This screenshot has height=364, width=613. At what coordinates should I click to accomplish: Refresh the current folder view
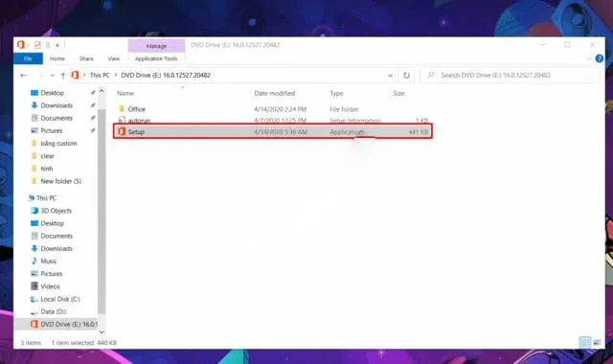pyautogui.click(x=406, y=75)
